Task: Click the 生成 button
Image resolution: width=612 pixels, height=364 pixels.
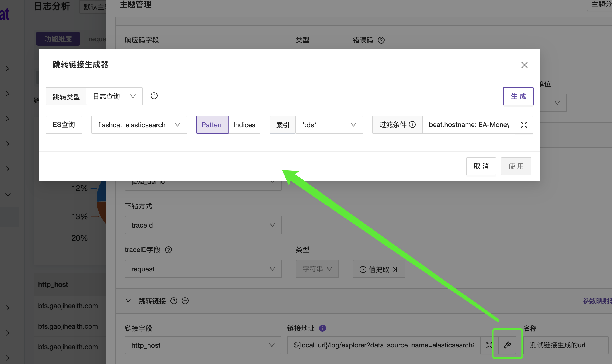Action: tap(518, 96)
